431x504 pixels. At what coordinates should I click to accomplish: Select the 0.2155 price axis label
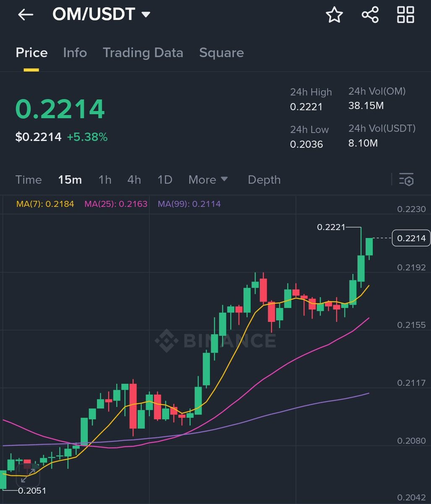click(x=411, y=325)
